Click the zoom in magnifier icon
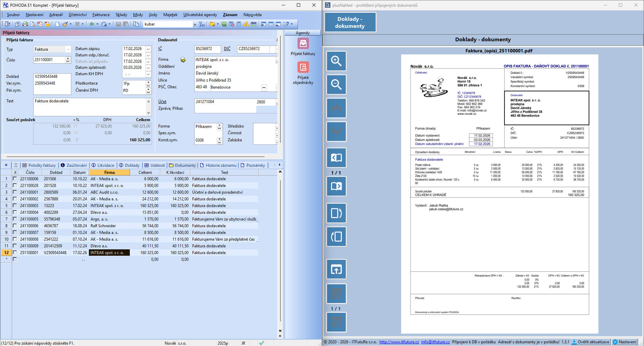 [x=336, y=61]
